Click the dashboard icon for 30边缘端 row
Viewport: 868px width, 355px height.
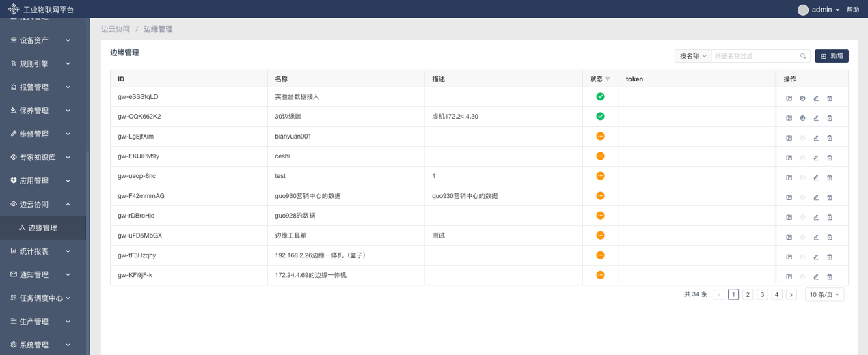click(x=802, y=118)
